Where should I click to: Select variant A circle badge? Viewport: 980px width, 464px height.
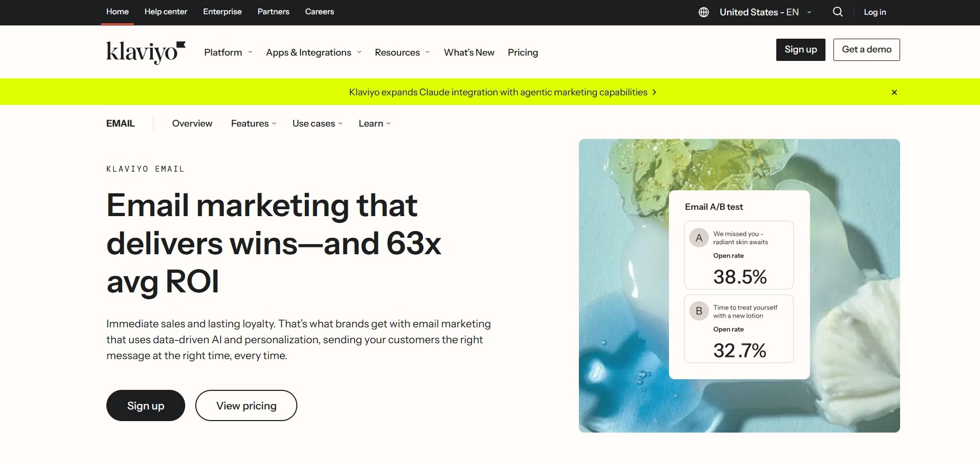[x=699, y=238]
